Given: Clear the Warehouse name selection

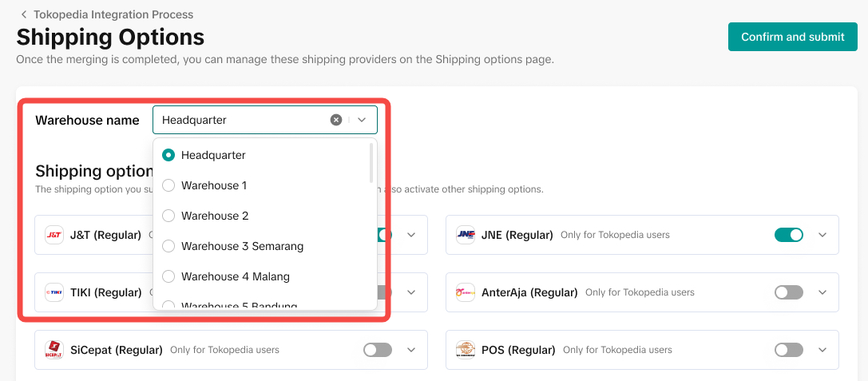Looking at the screenshot, I should 336,120.
